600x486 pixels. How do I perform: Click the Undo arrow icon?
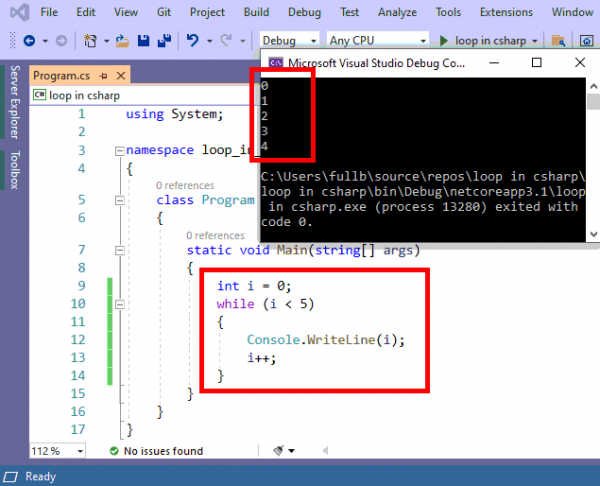click(x=193, y=41)
